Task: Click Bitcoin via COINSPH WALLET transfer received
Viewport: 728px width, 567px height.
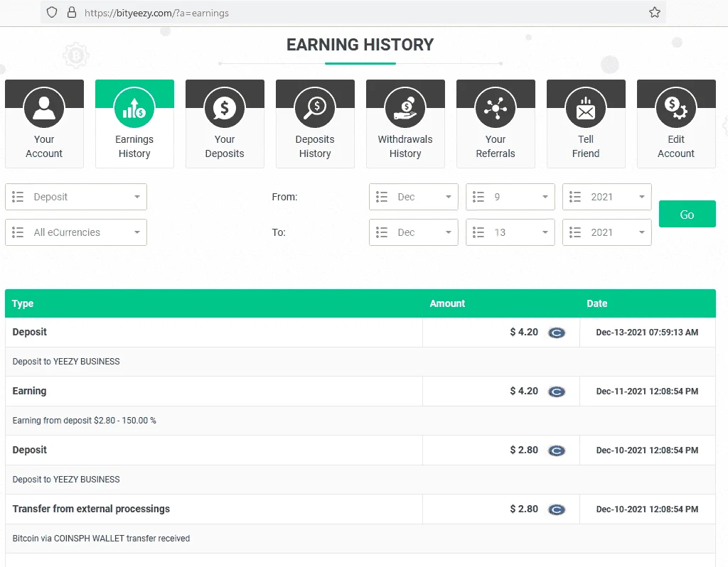Action: [101, 539]
